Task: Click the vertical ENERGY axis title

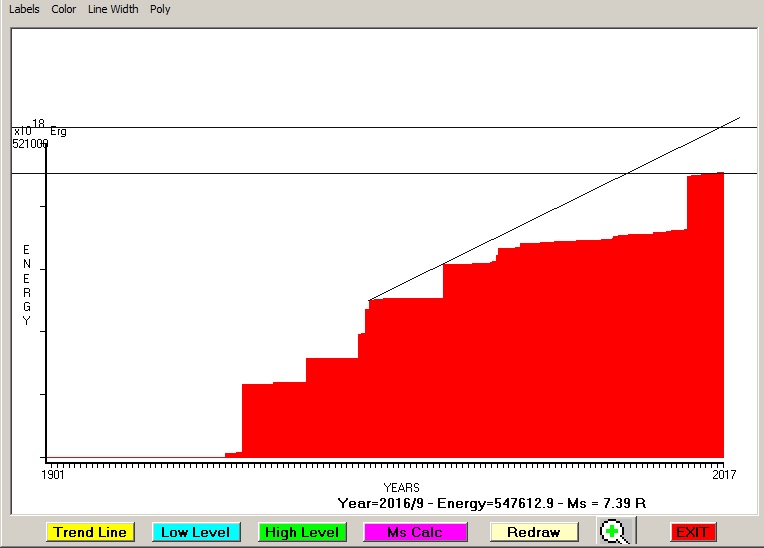Action: (27, 285)
